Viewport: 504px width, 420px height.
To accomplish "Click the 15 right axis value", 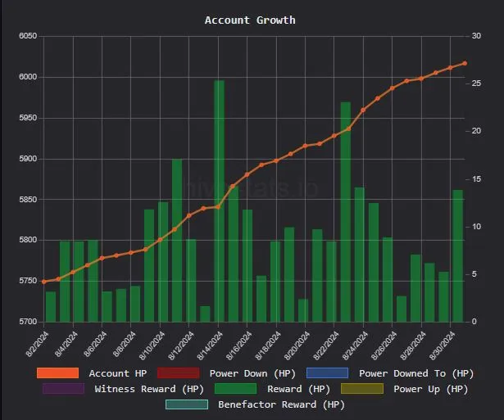I will point(476,178).
